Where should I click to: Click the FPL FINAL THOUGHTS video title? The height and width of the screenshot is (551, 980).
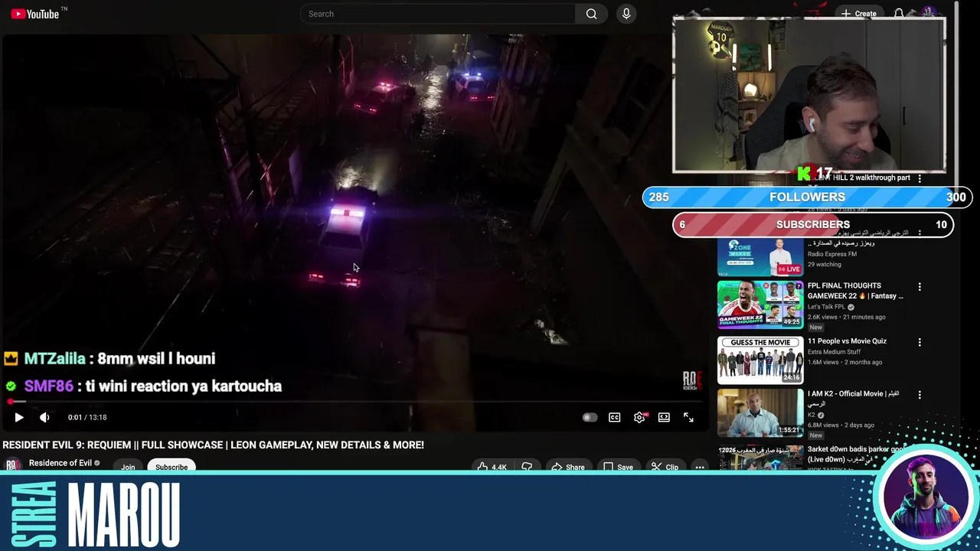[855, 291]
